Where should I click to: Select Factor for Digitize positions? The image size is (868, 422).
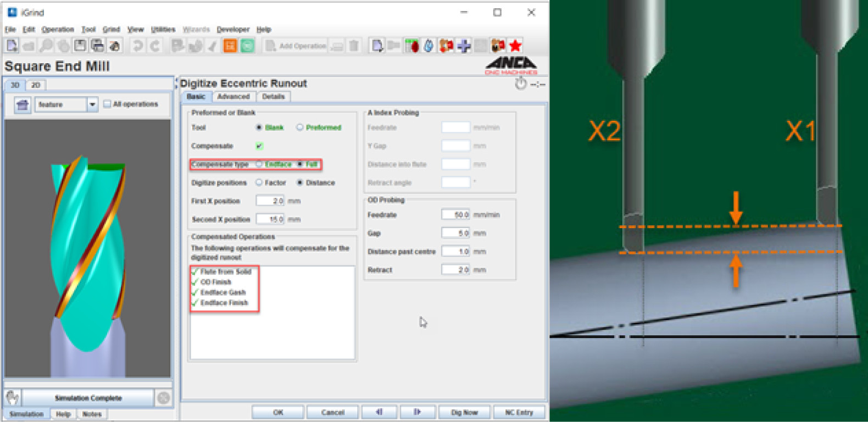click(259, 183)
